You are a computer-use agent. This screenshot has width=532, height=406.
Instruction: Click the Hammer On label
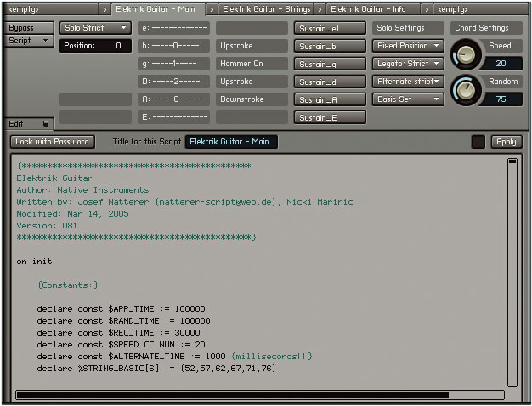pos(252,64)
